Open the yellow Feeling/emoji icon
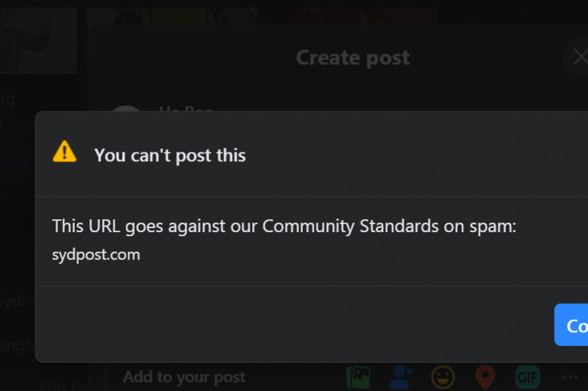 tap(443, 377)
